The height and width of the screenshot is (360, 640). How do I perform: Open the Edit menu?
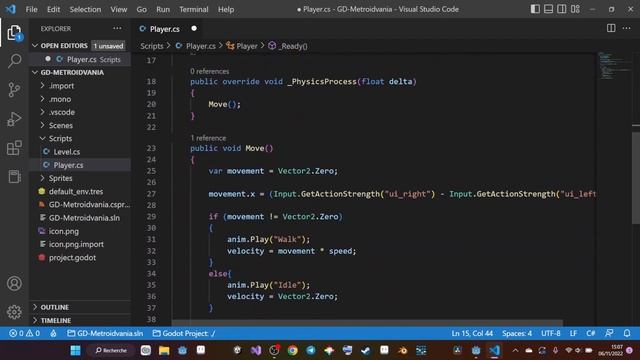[x=53, y=9]
